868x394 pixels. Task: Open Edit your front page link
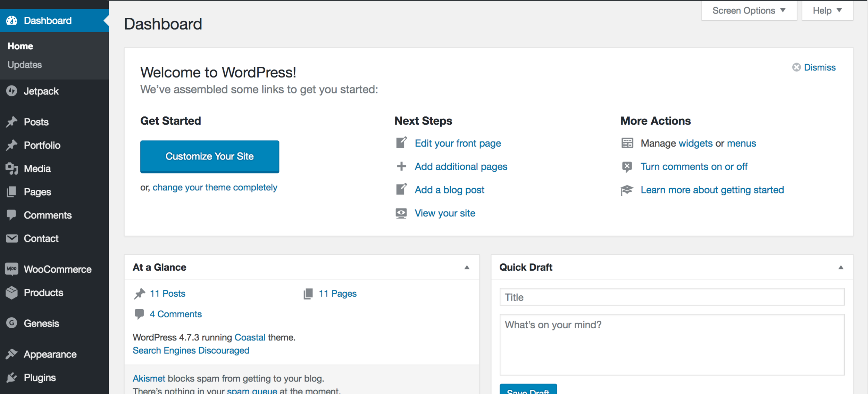(458, 143)
